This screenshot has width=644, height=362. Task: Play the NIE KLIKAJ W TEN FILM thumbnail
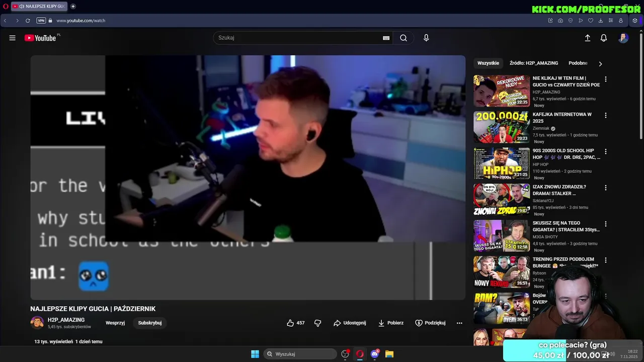501,91
